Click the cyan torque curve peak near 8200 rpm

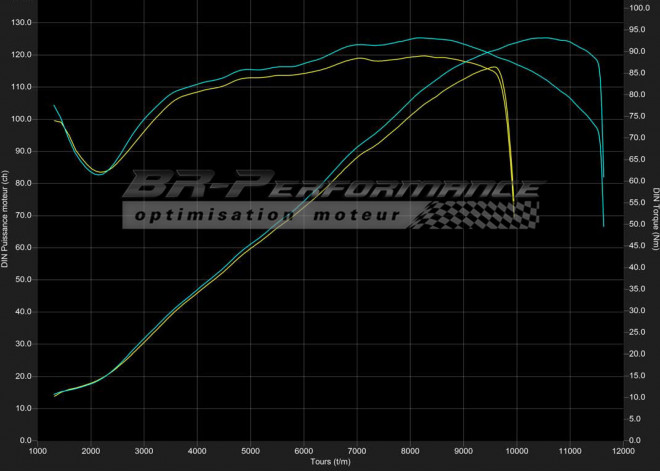click(418, 38)
